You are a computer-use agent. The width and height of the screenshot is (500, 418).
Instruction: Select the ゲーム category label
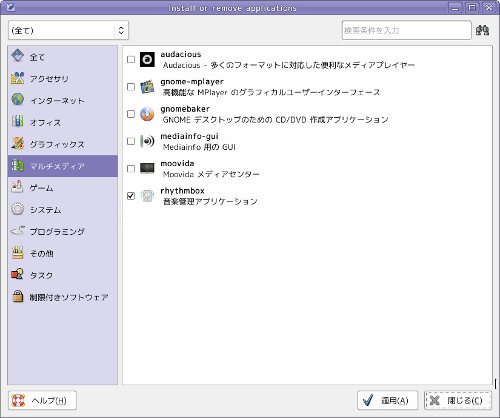pyautogui.click(x=41, y=188)
